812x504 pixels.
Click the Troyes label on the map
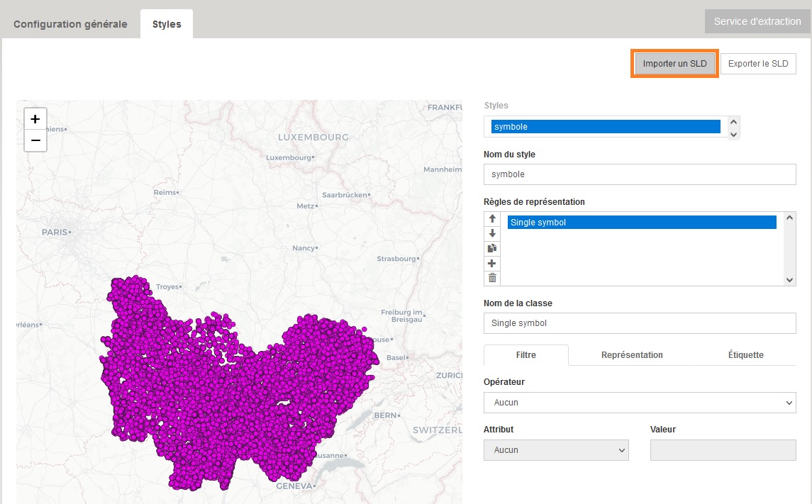167,286
